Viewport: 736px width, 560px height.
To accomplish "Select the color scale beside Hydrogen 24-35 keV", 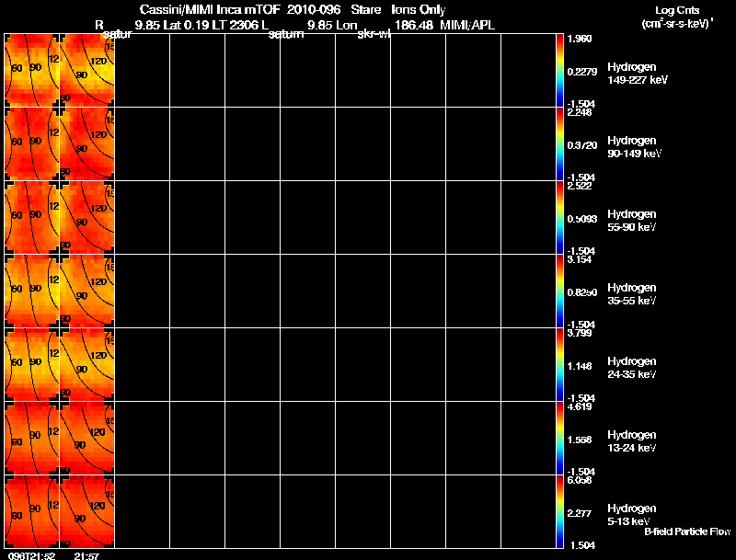I will (x=559, y=365).
